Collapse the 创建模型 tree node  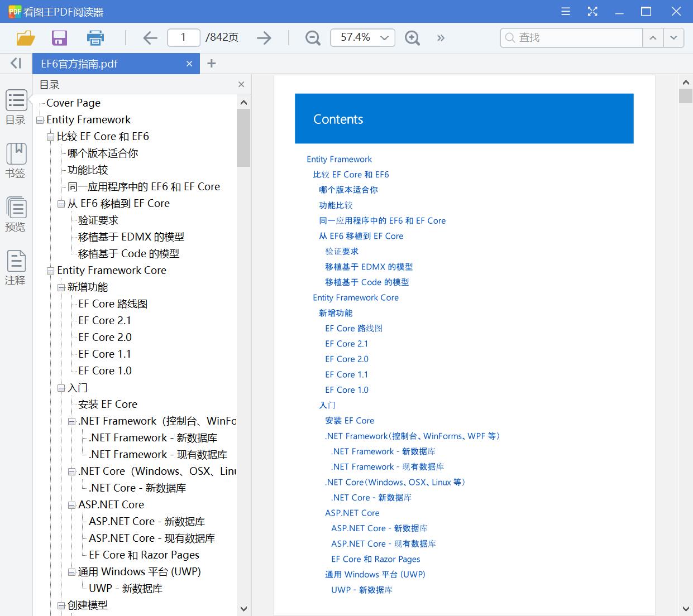(x=61, y=605)
